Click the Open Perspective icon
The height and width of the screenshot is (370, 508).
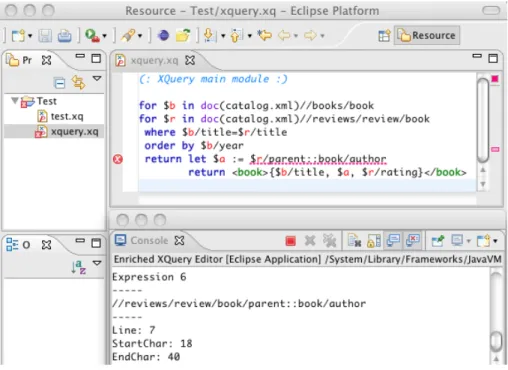pyautogui.click(x=384, y=36)
